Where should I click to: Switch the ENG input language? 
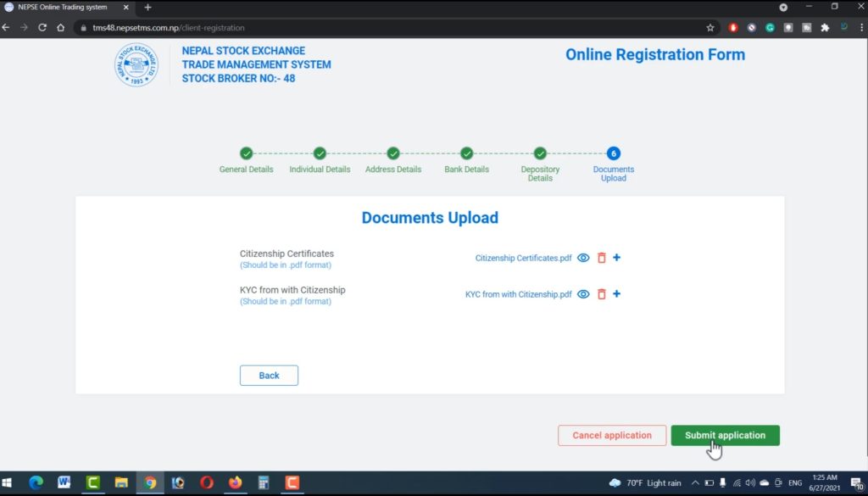tap(795, 482)
